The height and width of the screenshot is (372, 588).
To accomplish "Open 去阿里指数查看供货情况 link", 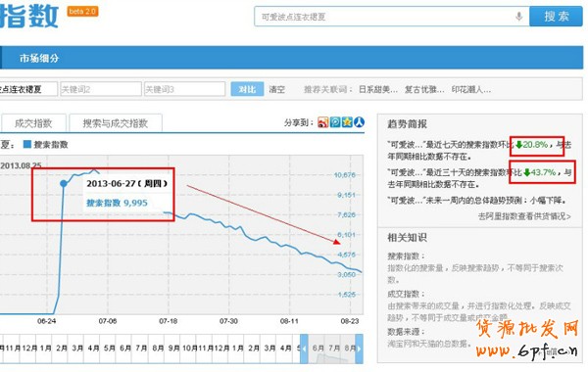I will [x=524, y=216].
